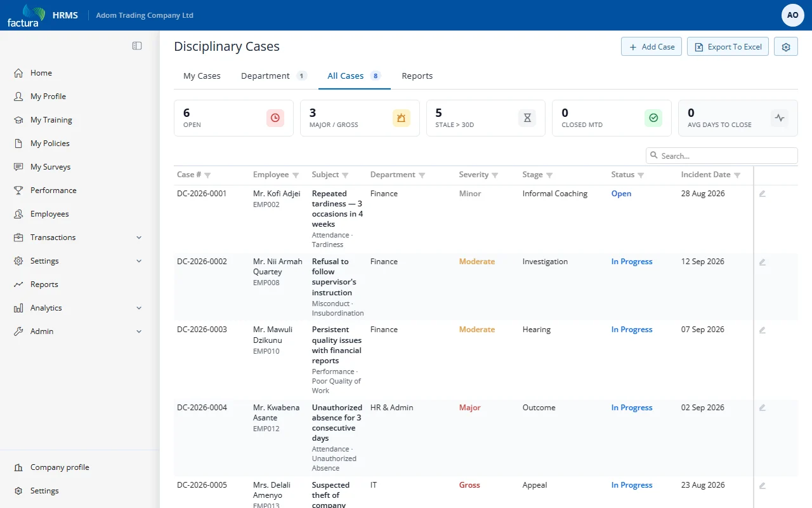Click the Home sidebar icon
The image size is (812, 508).
pyautogui.click(x=18, y=73)
